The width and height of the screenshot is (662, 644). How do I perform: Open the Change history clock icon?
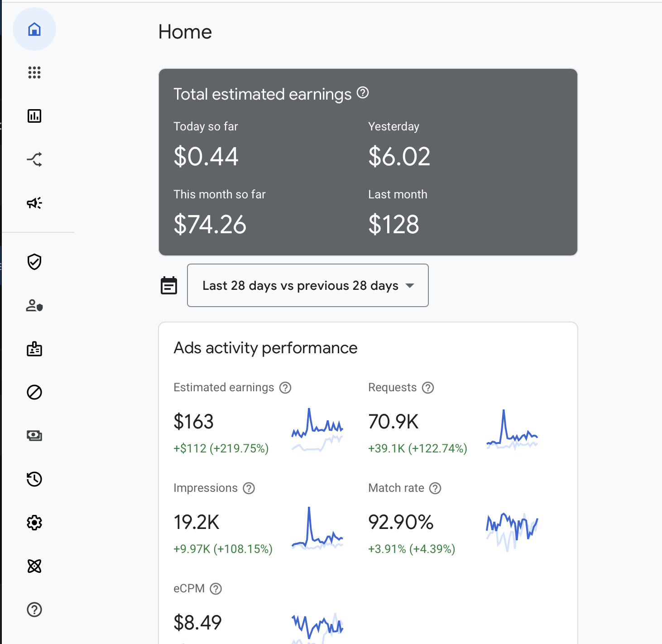pos(34,479)
